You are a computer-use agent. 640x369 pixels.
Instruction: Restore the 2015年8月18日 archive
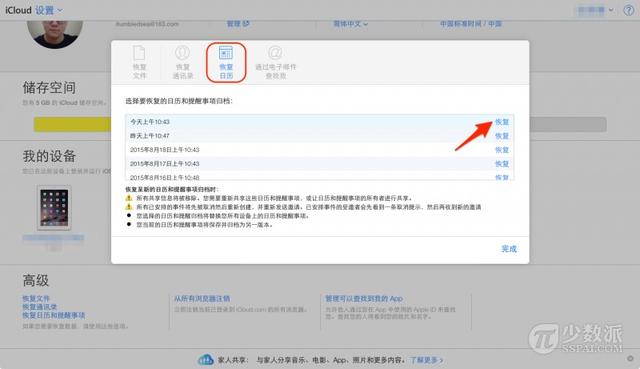click(502, 150)
